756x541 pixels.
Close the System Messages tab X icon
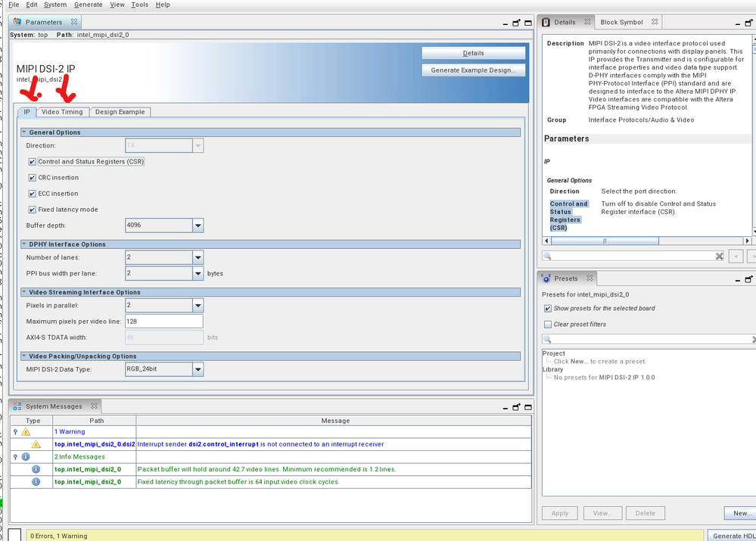[94, 407]
